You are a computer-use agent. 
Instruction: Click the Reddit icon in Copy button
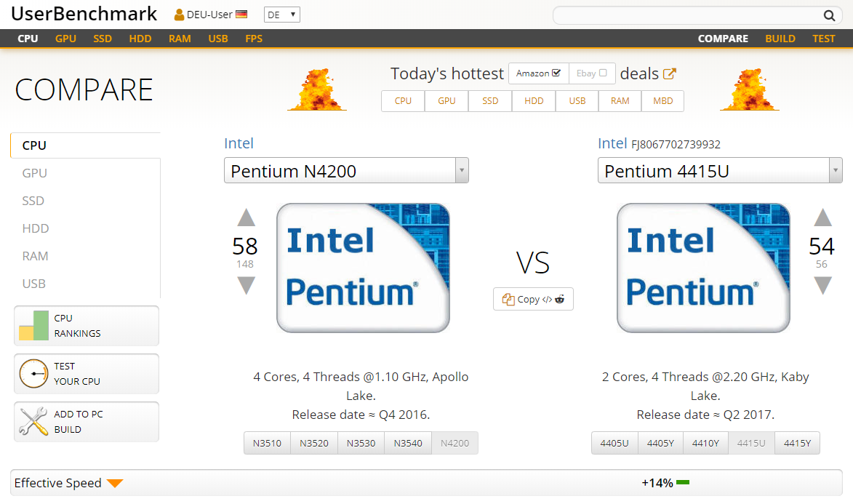560,299
